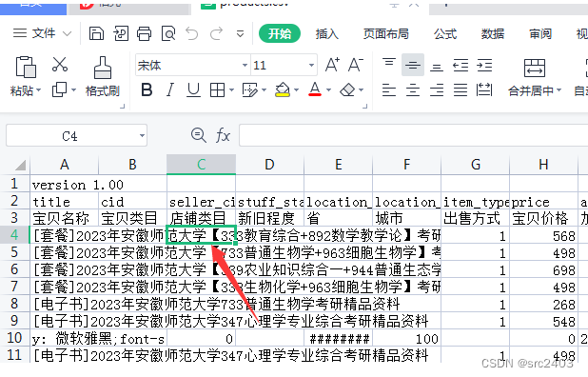Image resolution: width=588 pixels, height=377 pixels.
Task: Expand the Name Box C4 dropdown
Action: coord(142,136)
